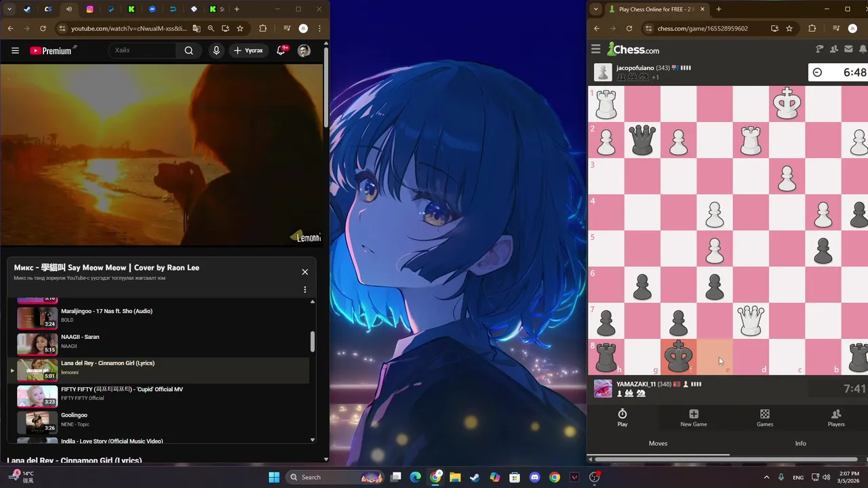Show hidden system tray icons
868x488 pixels.
tap(767, 477)
